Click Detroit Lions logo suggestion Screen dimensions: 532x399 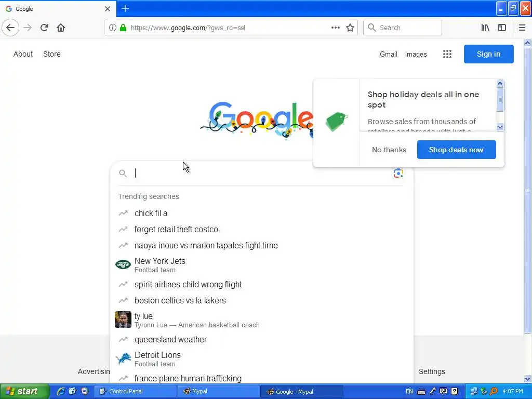pos(123,358)
